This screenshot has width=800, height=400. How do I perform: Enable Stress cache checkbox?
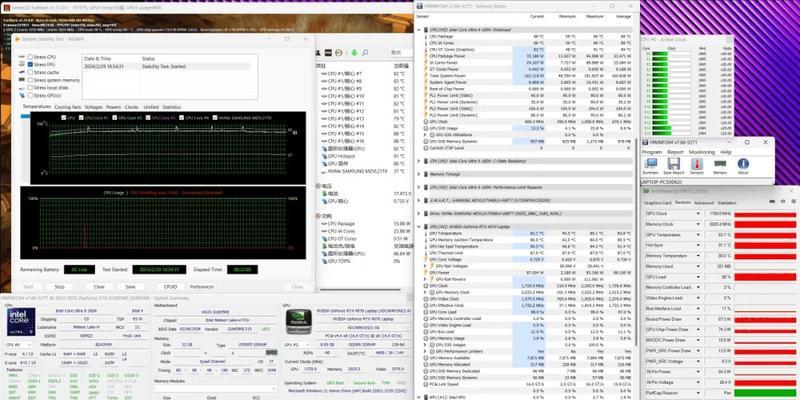click(31, 72)
